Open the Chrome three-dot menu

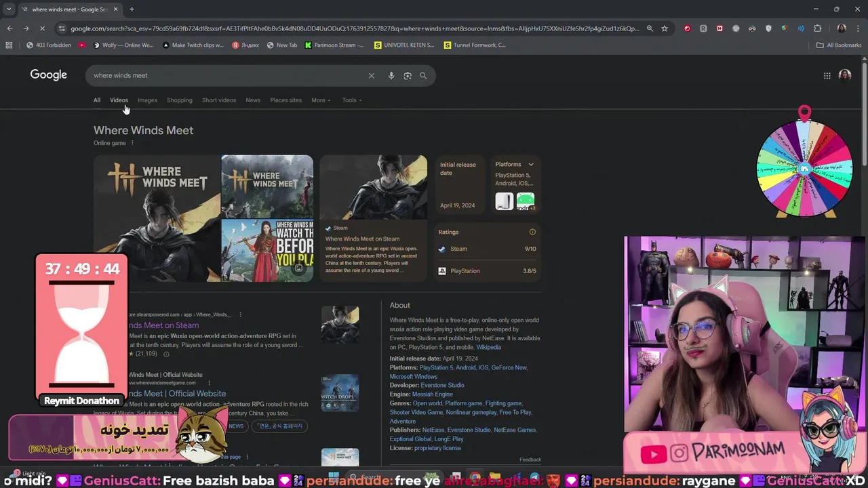point(858,28)
